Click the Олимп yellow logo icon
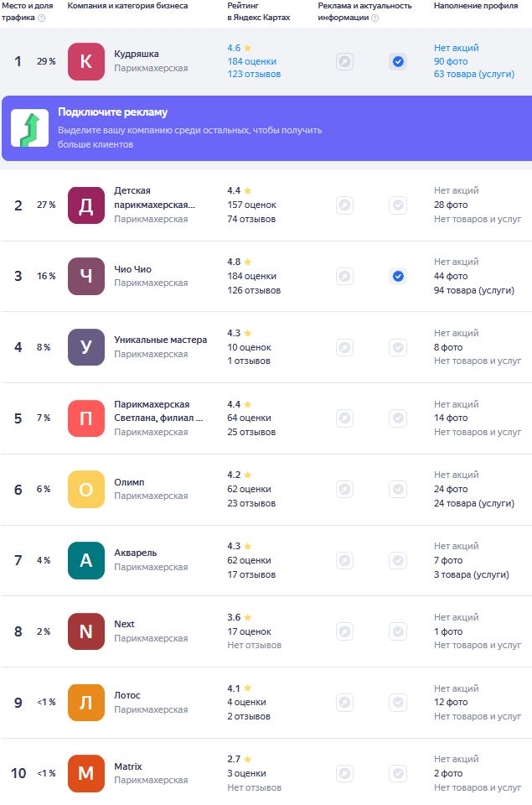Image resolution: width=532 pixels, height=805 pixels. (x=86, y=489)
